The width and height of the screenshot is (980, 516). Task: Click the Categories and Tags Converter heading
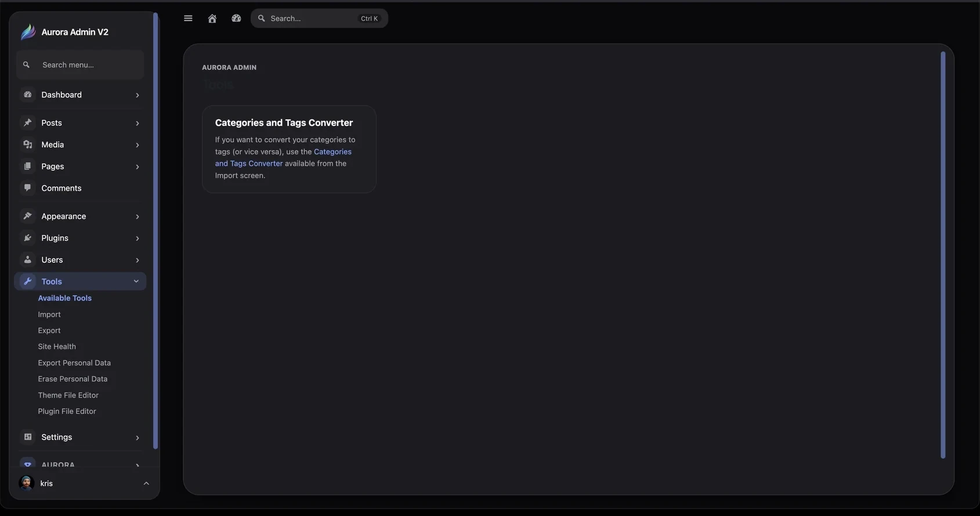click(x=284, y=123)
